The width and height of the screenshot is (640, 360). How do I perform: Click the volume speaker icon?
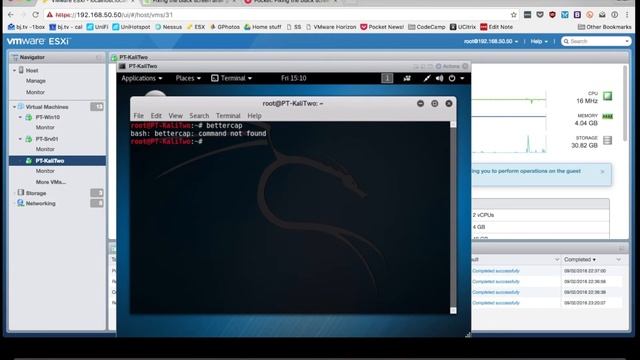439,78
